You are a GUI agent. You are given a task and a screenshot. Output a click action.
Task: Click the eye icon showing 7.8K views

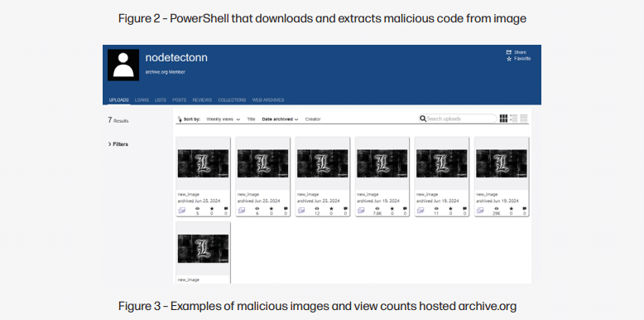point(377,209)
